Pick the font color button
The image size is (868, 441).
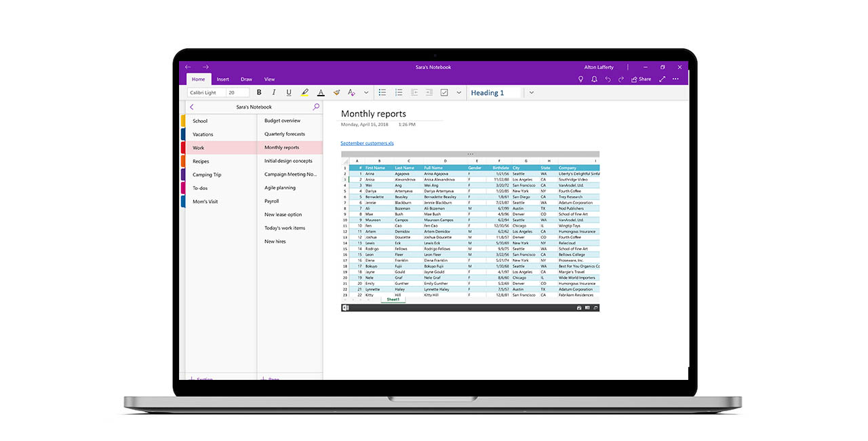tap(320, 93)
